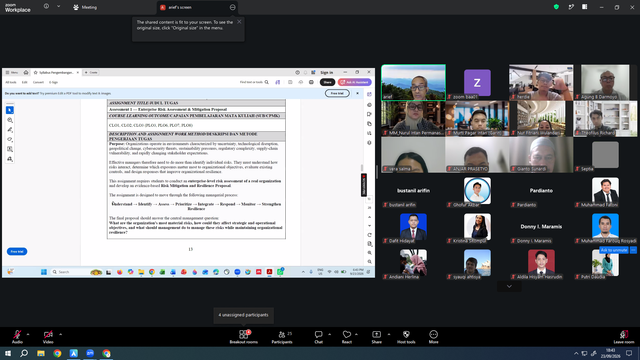Open the Participants list
Image resolution: width=640 pixels, height=360 pixels.
[282, 337]
